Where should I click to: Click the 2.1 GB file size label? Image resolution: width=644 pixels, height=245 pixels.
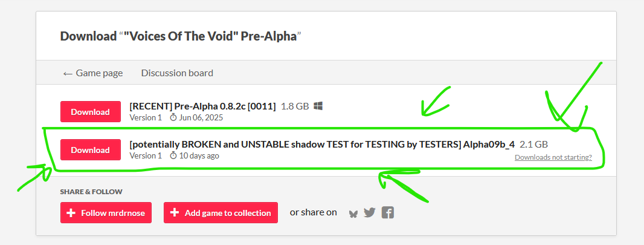(x=533, y=144)
